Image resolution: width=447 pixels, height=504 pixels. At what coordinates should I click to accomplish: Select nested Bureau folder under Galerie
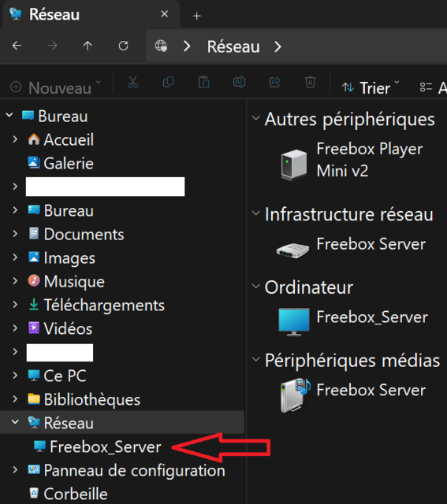(x=69, y=211)
